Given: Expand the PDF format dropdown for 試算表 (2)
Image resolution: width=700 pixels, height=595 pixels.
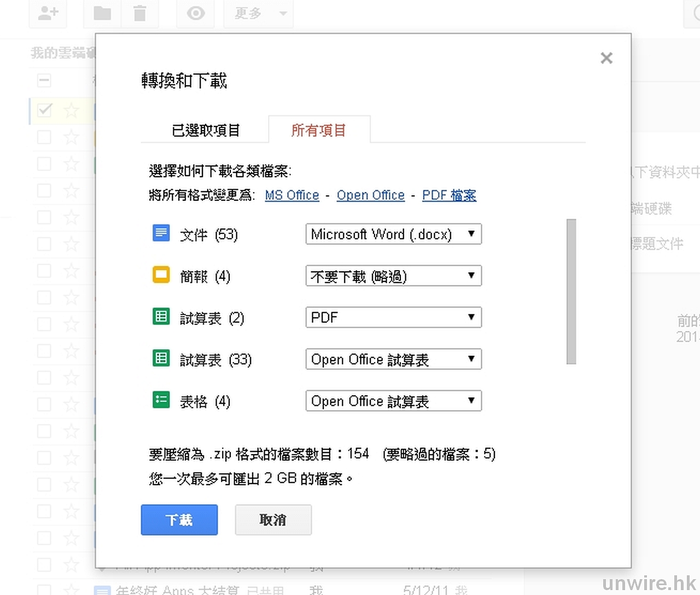Looking at the screenshot, I should pos(393,318).
